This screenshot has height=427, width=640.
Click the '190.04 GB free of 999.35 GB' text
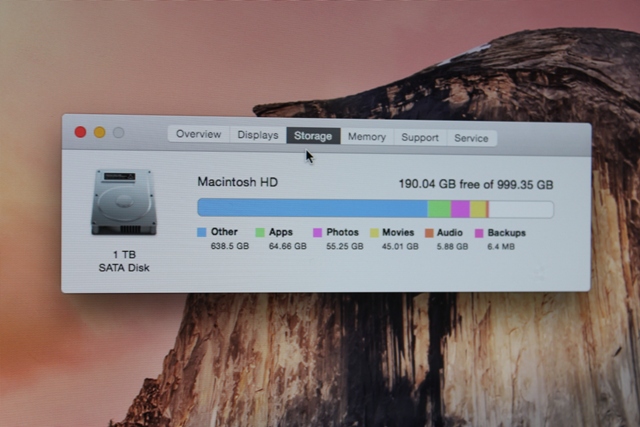click(476, 185)
